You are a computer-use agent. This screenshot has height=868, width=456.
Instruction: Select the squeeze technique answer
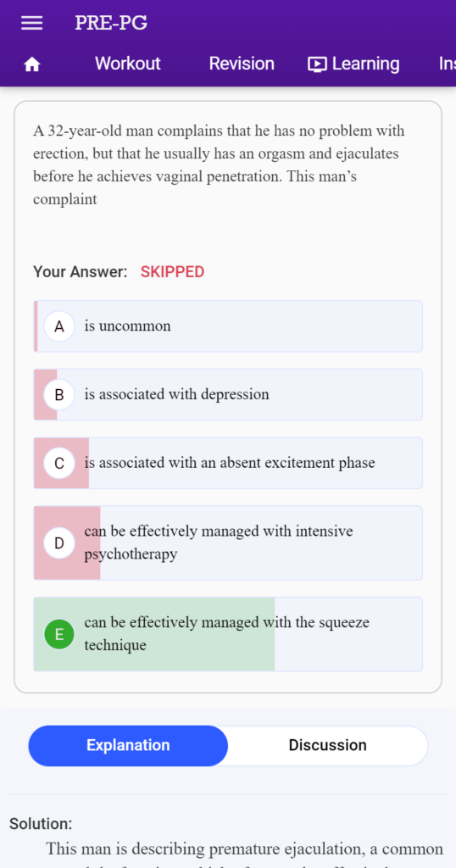tap(228, 634)
